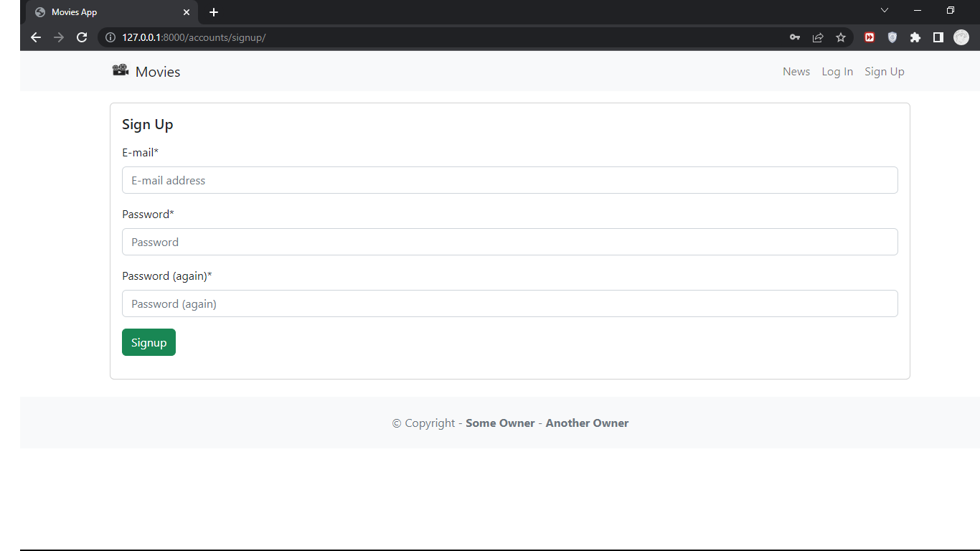Click the Movies camera logo icon
The width and height of the screenshot is (980, 551).
120,70
